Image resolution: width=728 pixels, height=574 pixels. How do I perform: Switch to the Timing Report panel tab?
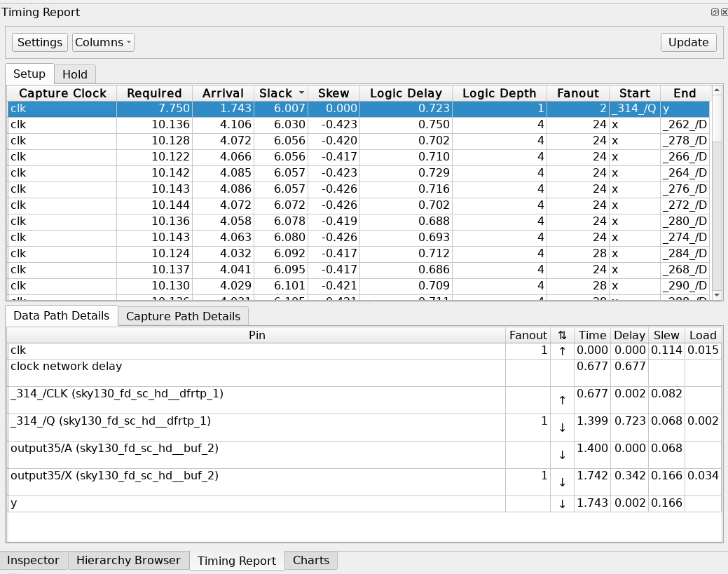click(x=237, y=561)
